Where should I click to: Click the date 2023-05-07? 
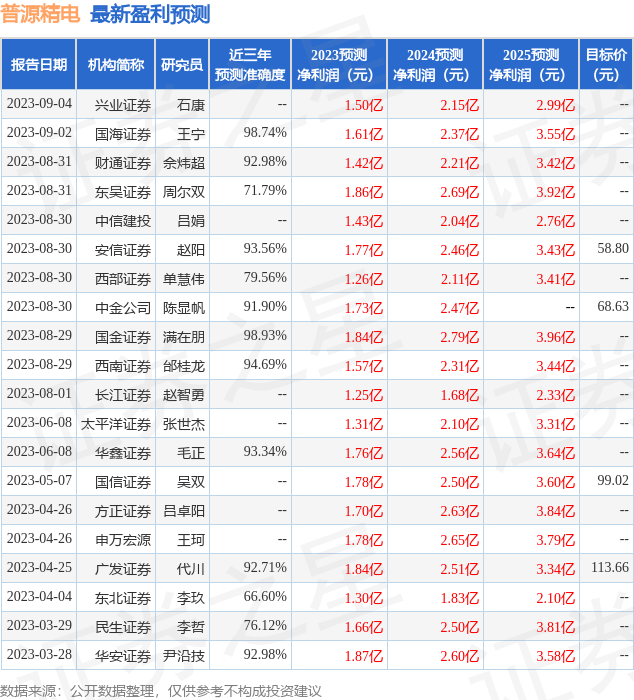click(x=39, y=481)
